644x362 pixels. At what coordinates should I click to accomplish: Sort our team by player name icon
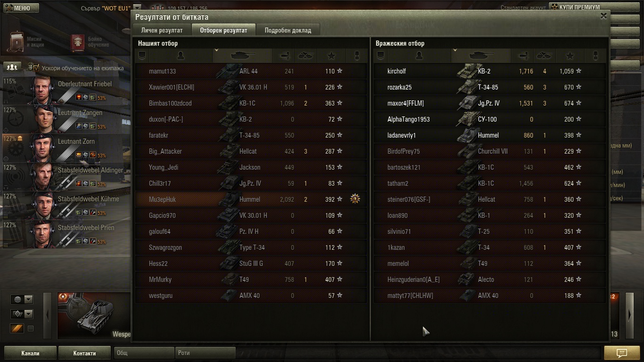click(x=180, y=56)
